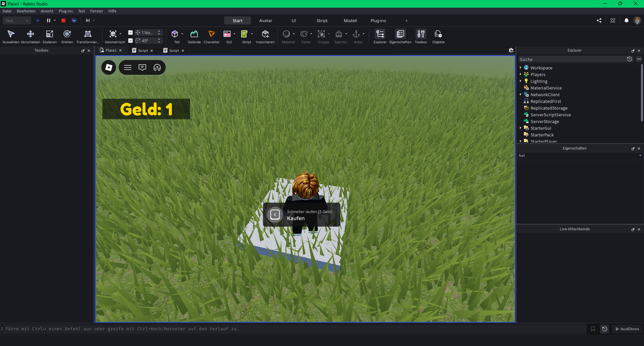Toggle the Explorer panel button

click(x=380, y=37)
